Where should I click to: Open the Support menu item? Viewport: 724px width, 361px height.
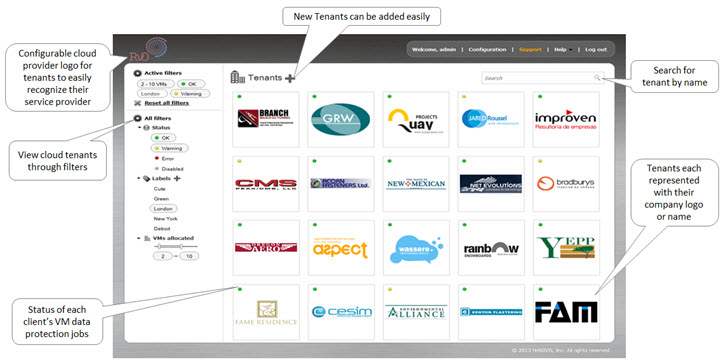click(x=530, y=49)
